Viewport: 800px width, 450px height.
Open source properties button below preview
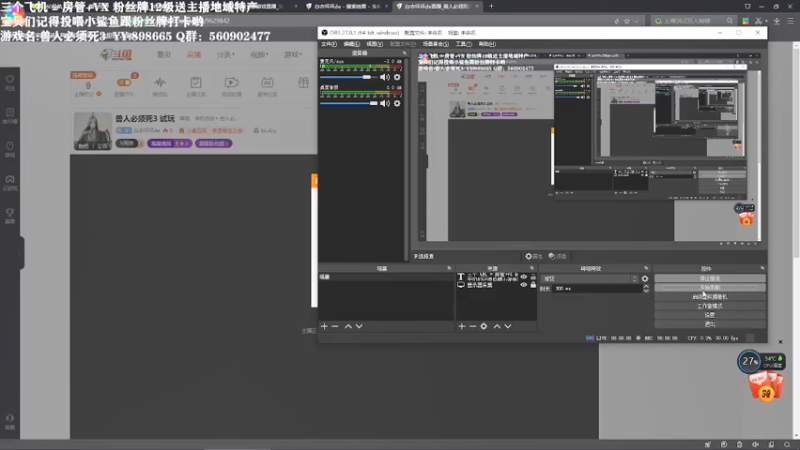(x=534, y=256)
